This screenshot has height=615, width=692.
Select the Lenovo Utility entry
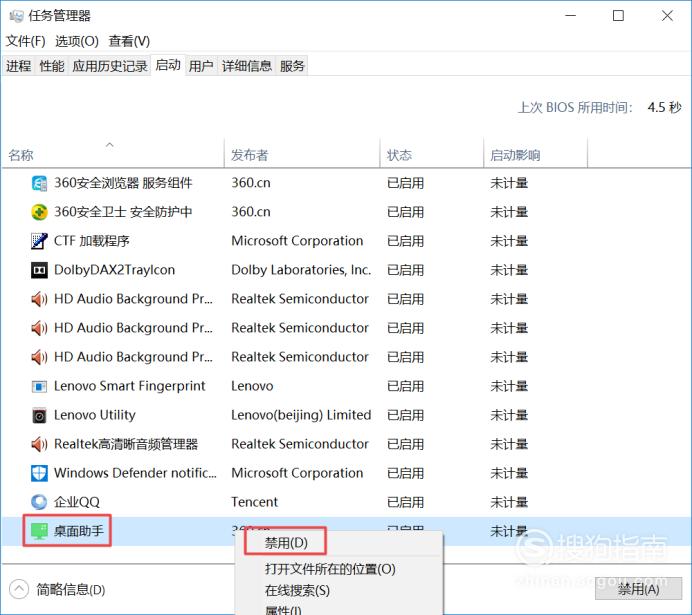[x=95, y=416]
